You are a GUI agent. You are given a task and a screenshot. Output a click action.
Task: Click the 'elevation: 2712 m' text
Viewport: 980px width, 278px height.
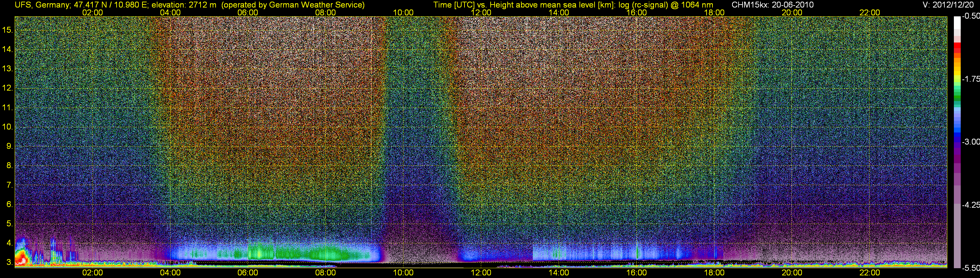tap(184, 5)
